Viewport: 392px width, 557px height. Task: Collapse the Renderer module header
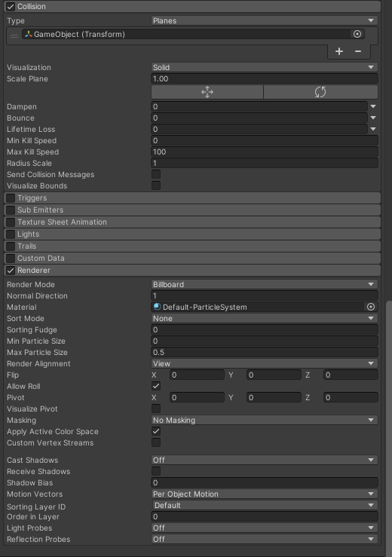pos(192,271)
